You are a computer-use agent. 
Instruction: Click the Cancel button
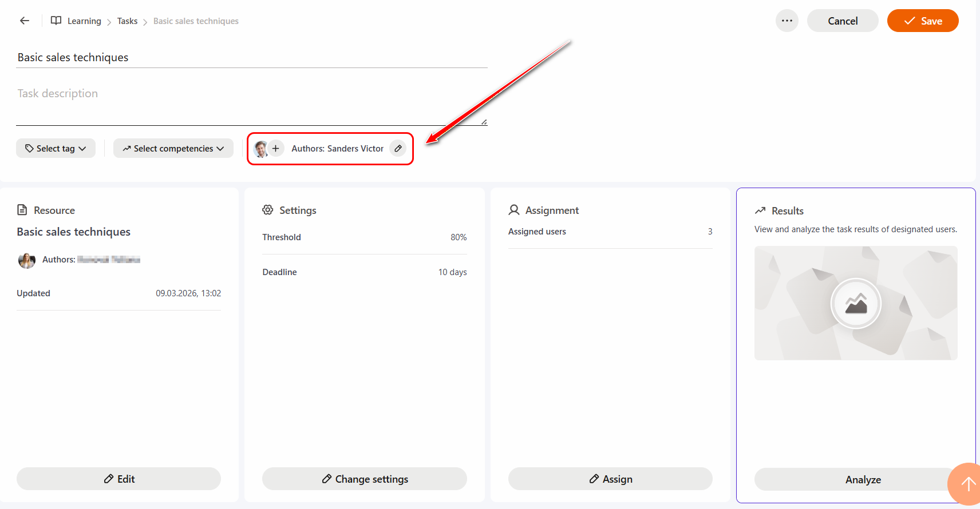click(842, 21)
